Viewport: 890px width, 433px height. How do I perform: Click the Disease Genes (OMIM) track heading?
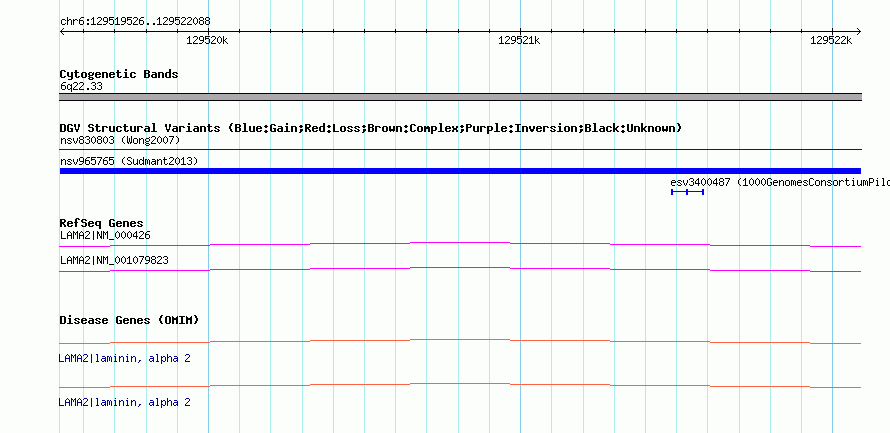coord(129,320)
